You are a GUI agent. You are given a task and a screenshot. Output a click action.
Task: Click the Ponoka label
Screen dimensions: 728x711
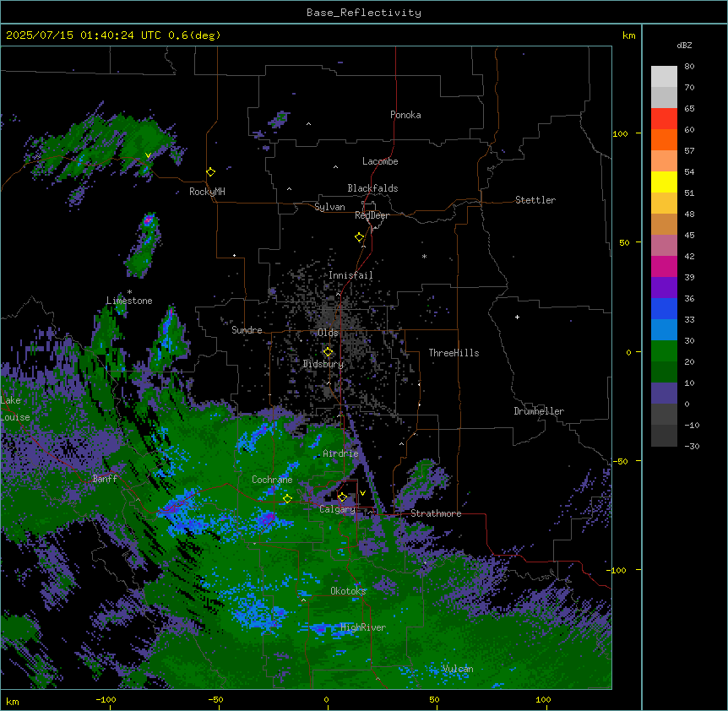(x=405, y=115)
